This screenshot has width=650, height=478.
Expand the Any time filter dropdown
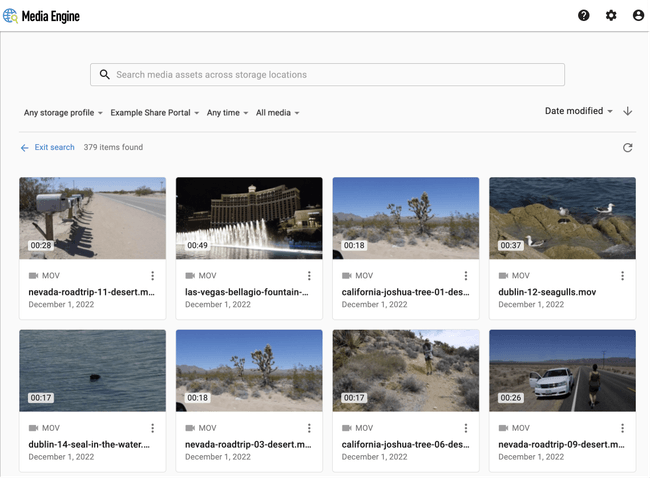tap(227, 113)
